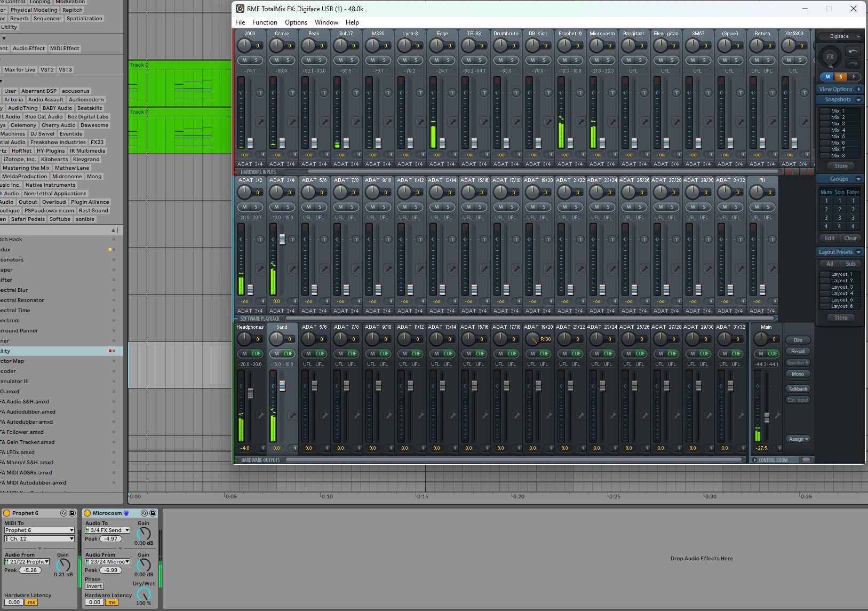
Task: Click trim T button on Sub37 channel
Action: (356, 93)
